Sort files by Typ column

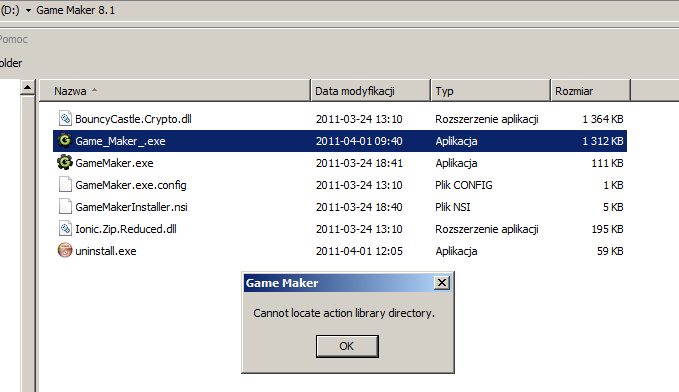[491, 91]
